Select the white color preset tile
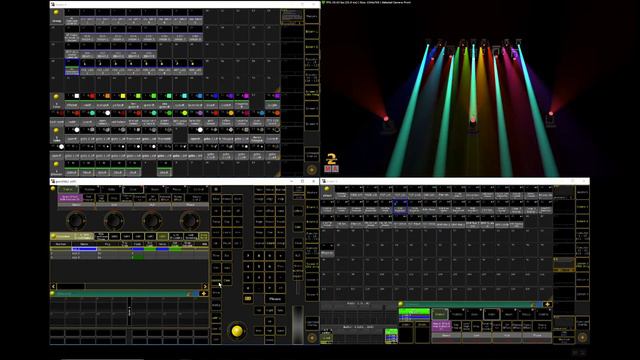 tap(72, 100)
